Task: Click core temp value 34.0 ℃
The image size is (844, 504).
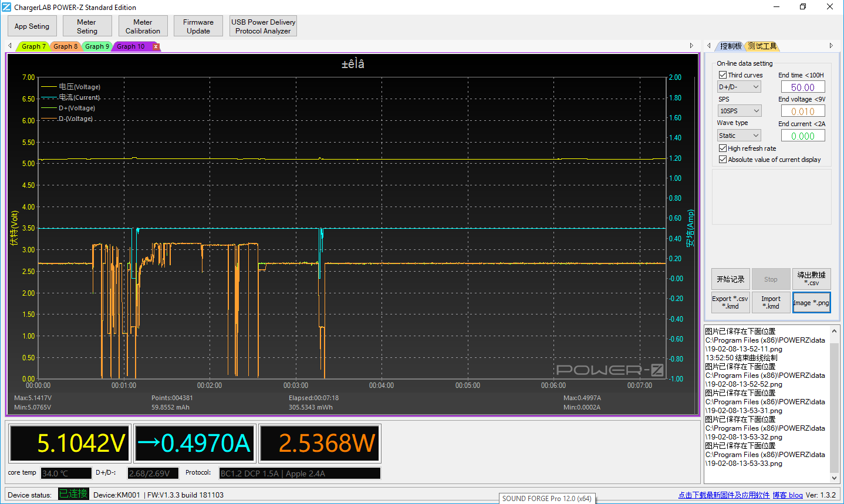Action: click(x=66, y=473)
